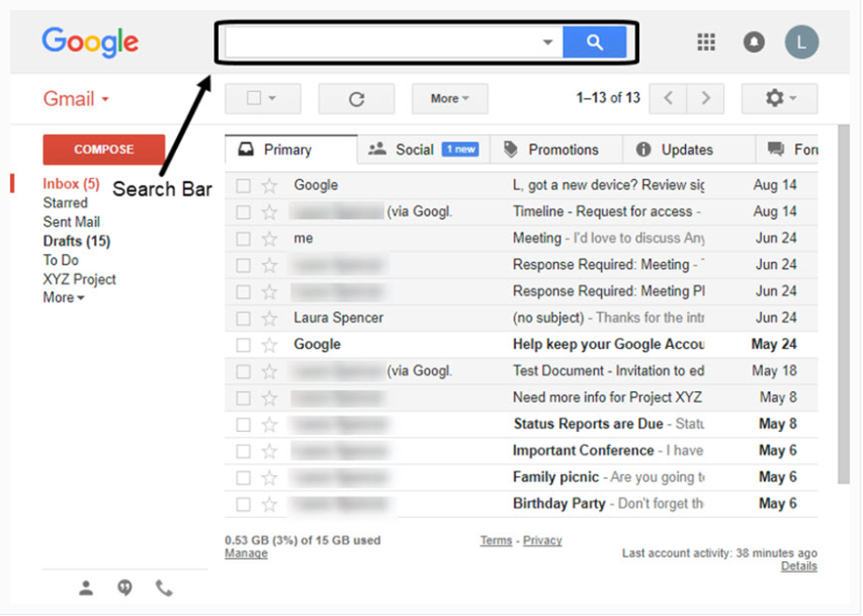Click the phone call icon at bottom left
The image size is (863, 616).
point(163,587)
